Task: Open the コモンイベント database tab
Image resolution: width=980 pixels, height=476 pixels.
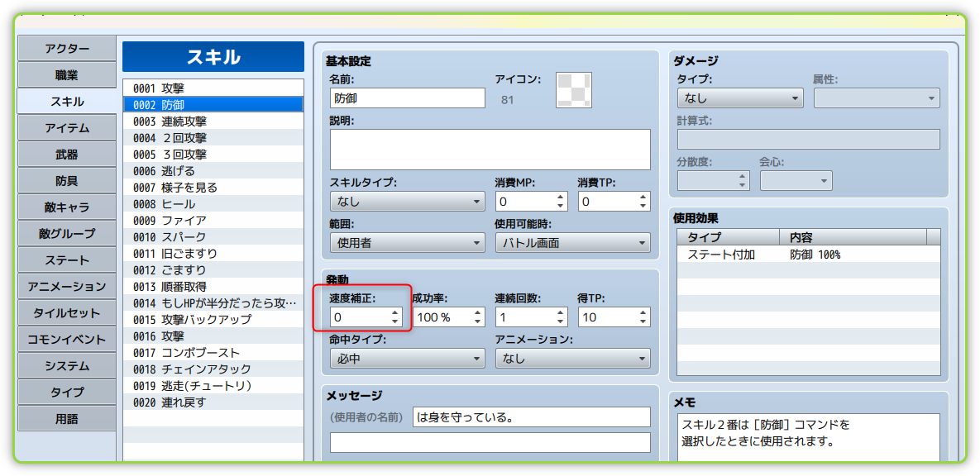Action: (x=67, y=340)
